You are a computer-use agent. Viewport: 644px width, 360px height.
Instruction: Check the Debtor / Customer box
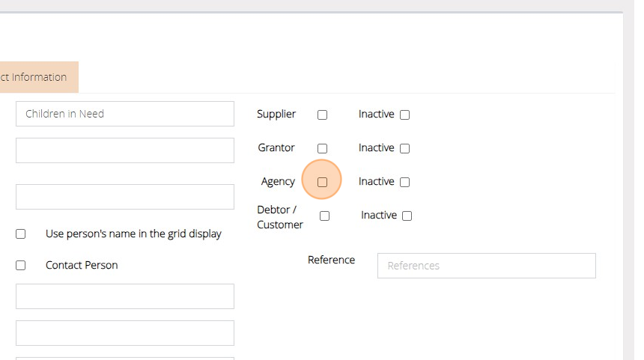pos(325,216)
